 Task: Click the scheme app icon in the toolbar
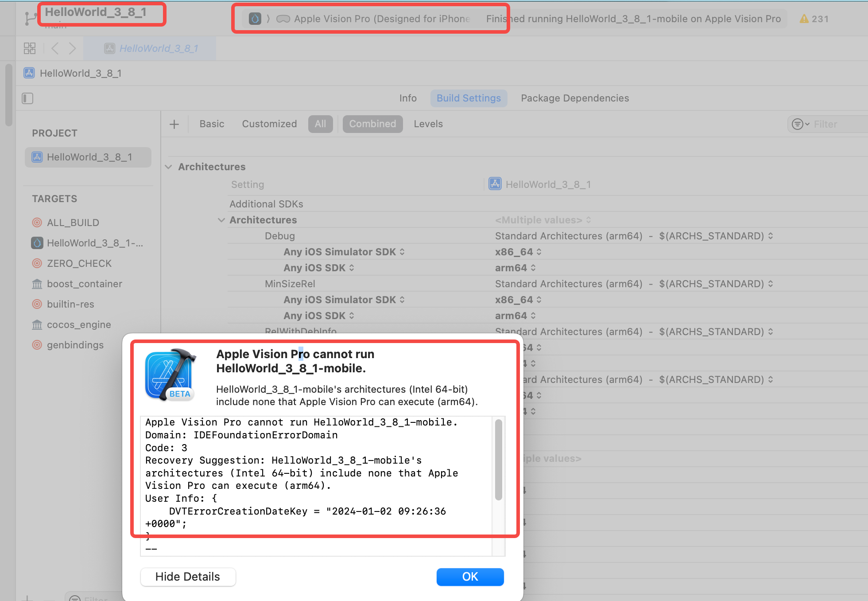(x=255, y=19)
